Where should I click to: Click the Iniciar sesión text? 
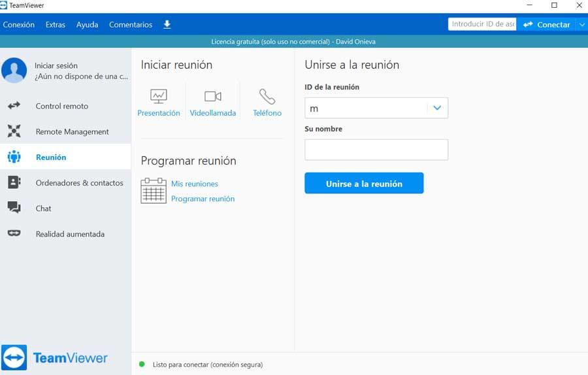56,65
